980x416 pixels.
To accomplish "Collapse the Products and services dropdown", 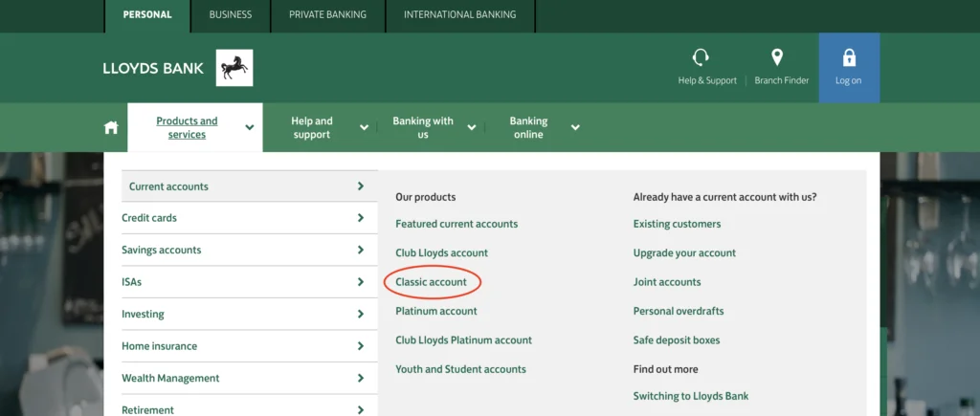I will (195, 127).
